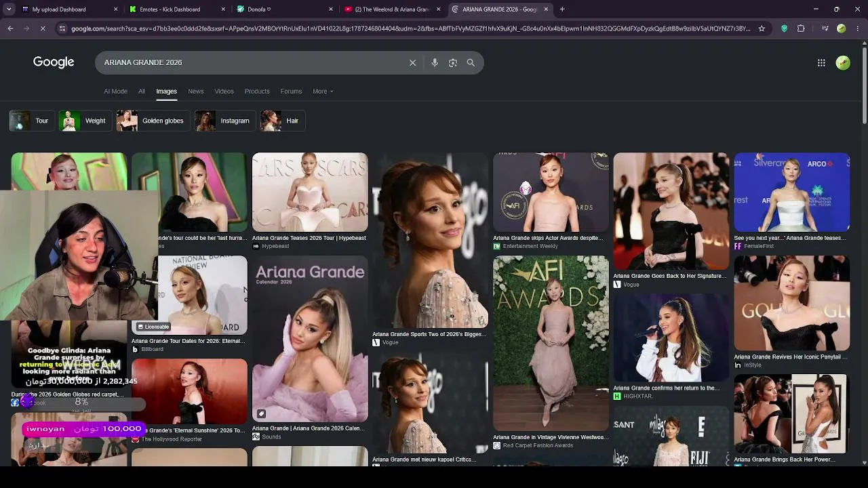Select the Videos results tab
This screenshot has height=488, width=868.
pos(224,91)
